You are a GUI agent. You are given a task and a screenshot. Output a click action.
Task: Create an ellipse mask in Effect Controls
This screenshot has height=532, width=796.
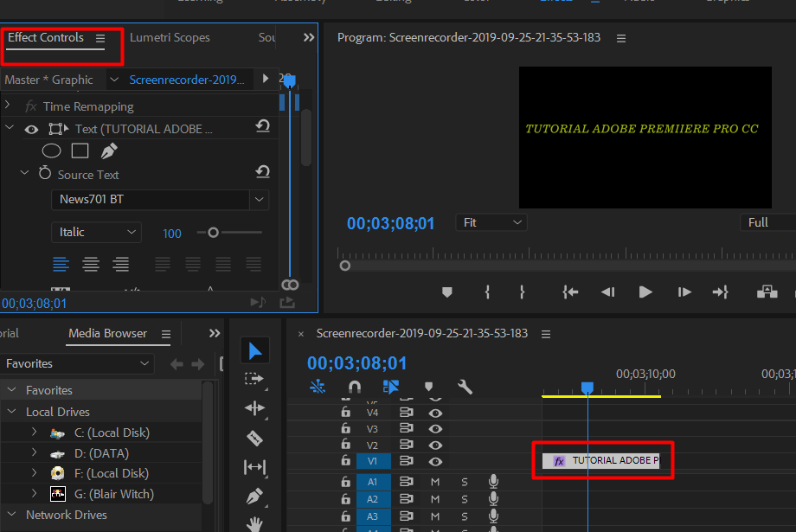pos(51,150)
